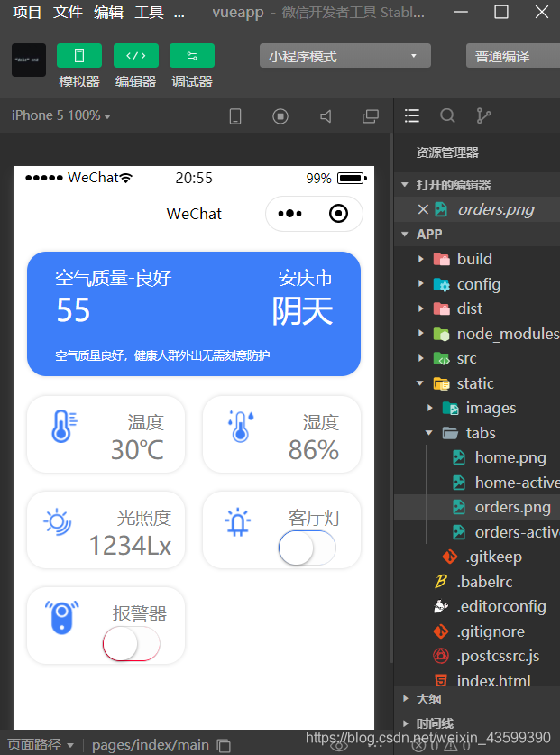Open home-active file in tabs folder
This screenshot has height=755, width=560.
tap(517, 483)
